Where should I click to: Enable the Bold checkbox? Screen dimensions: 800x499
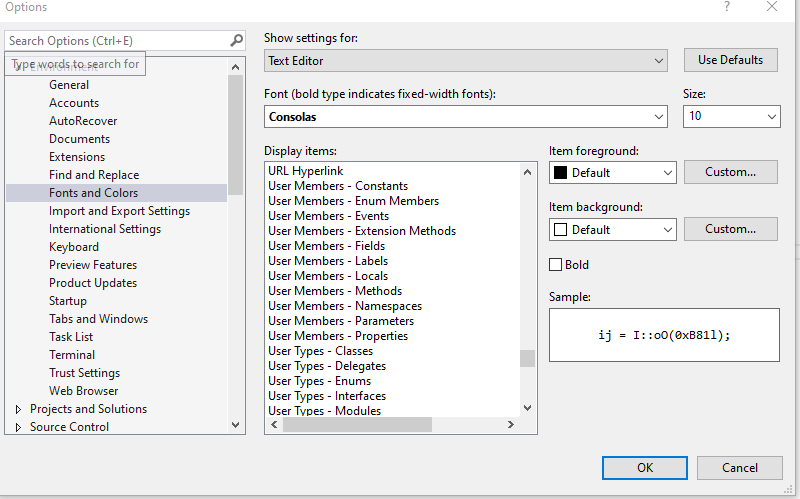tap(555, 265)
